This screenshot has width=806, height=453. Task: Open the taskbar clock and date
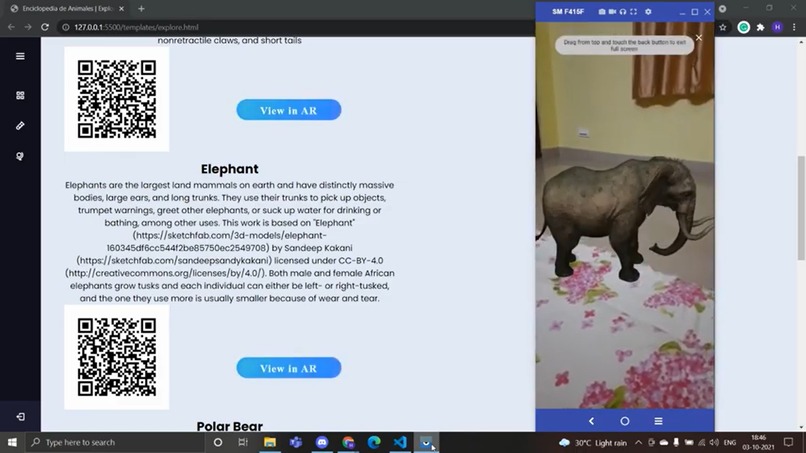tap(758, 442)
